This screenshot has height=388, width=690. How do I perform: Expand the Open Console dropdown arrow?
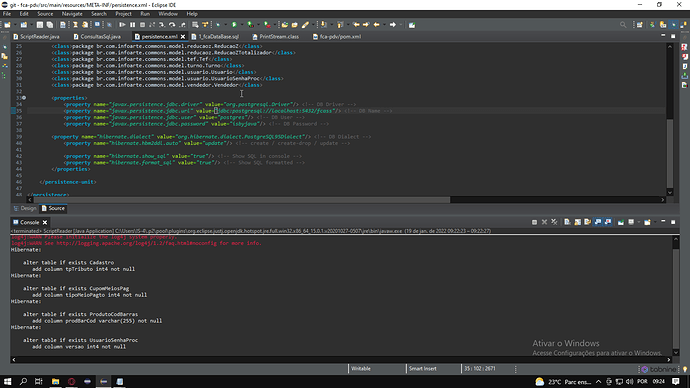click(x=655, y=222)
